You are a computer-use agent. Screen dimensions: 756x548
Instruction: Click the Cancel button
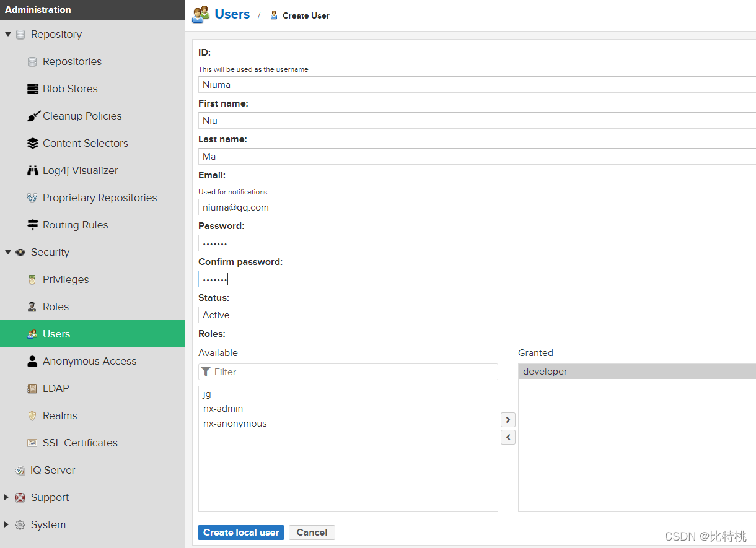pyautogui.click(x=312, y=533)
